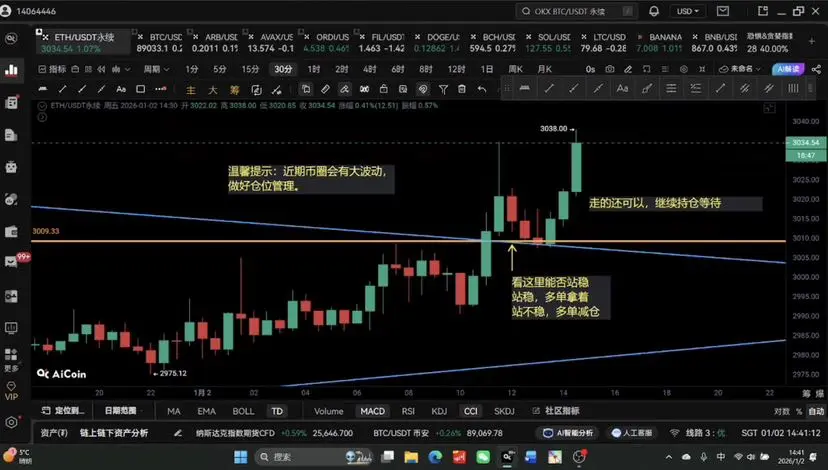Click the lock drawings icon

click(x=384, y=89)
